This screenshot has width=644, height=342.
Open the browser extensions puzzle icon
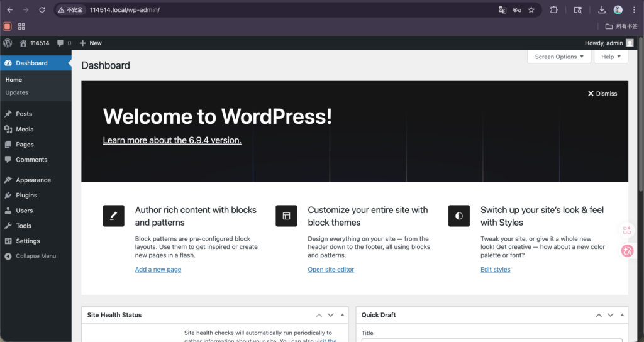pos(554,10)
